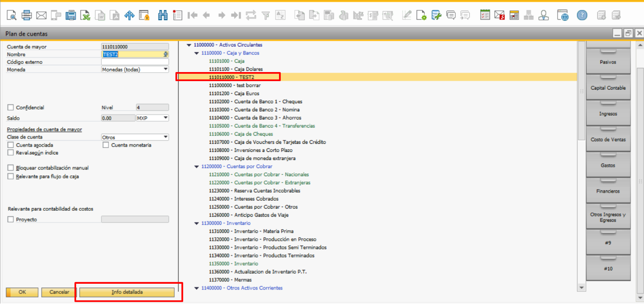The width and height of the screenshot is (644, 304).
Task: Click the envelope with red badge icon
Action: [x=500, y=15]
